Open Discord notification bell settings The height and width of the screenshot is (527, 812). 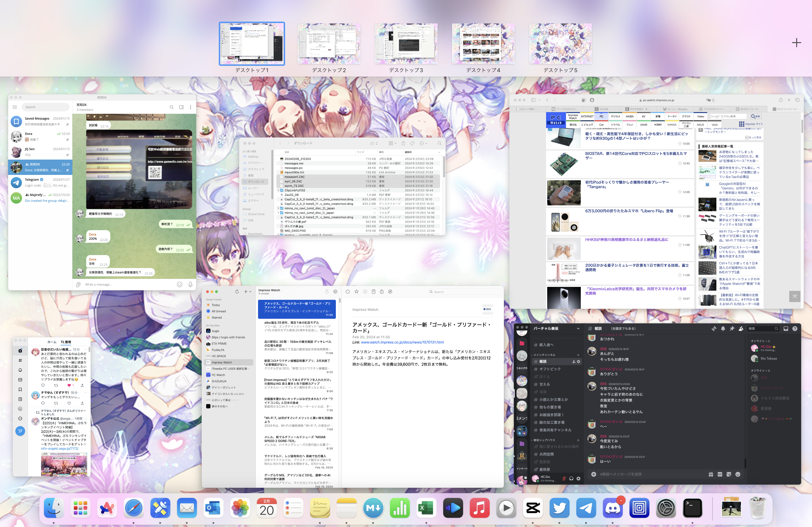723,328
